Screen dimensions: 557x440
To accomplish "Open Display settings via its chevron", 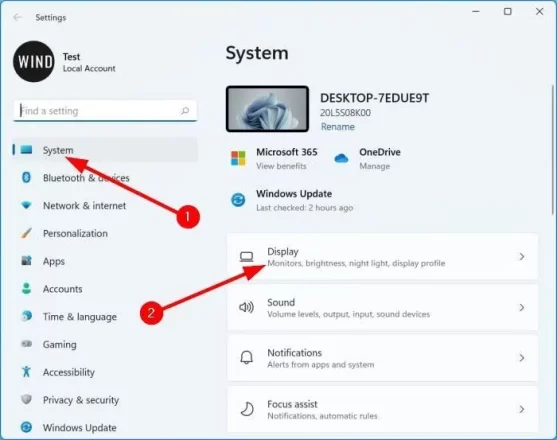I will pos(521,257).
